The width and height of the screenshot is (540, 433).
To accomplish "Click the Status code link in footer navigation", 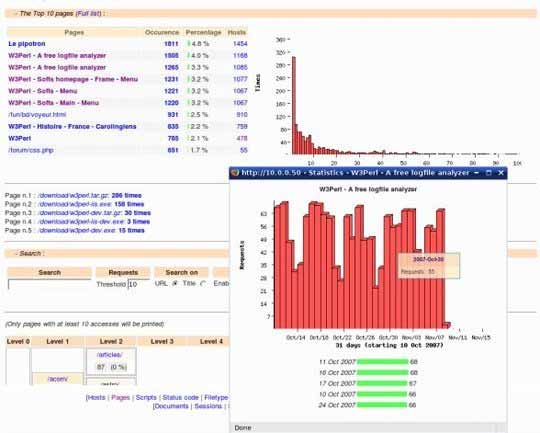I will click(180, 398).
